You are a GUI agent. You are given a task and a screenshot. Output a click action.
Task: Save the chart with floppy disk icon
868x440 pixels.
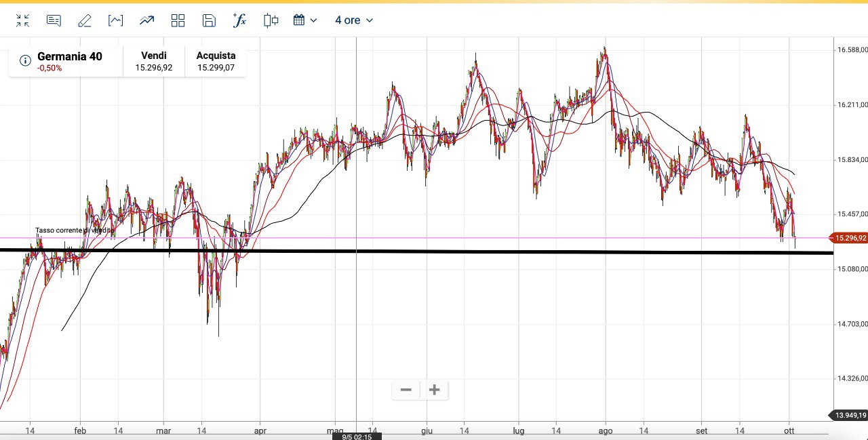coord(209,20)
